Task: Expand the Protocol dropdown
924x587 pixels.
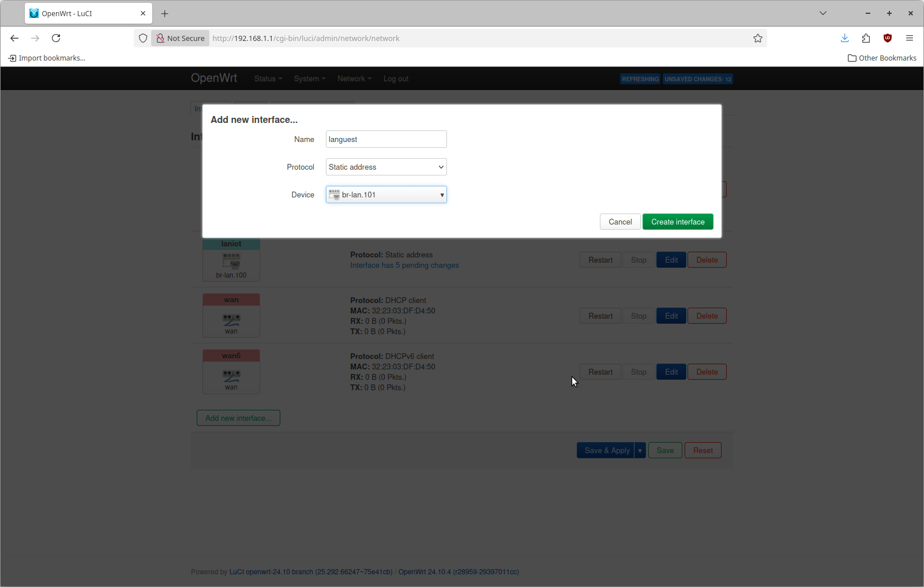Action: pos(386,167)
